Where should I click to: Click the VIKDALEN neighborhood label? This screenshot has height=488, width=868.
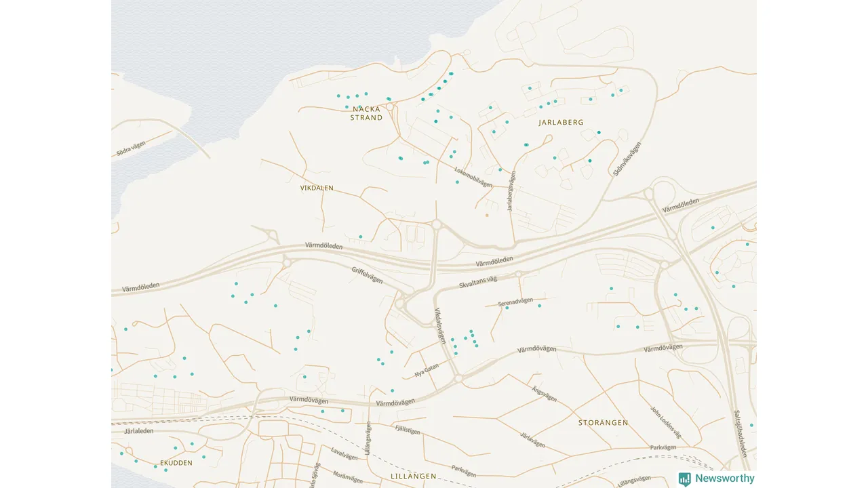(x=317, y=188)
